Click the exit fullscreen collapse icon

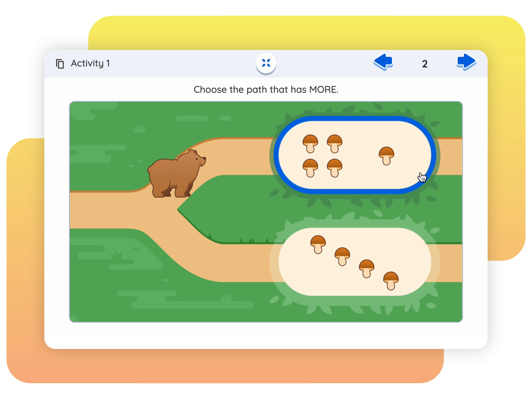266,63
